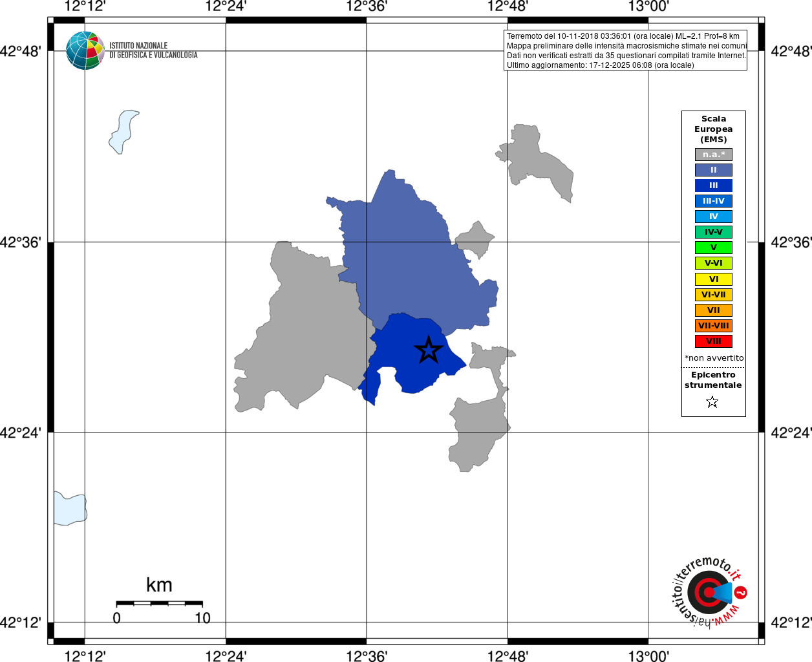Select the VIII intensity legend swatch
This screenshot has width=812, height=662.
(714, 341)
